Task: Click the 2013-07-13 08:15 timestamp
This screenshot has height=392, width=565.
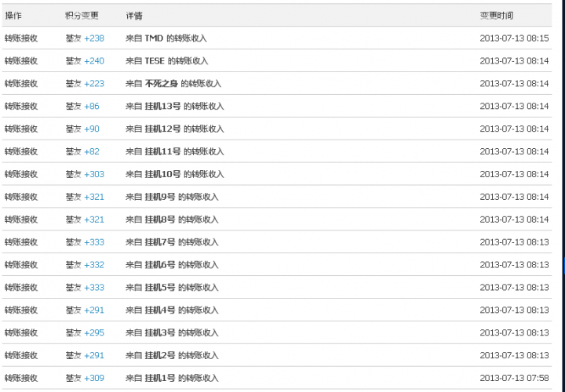Action: [514, 38]
